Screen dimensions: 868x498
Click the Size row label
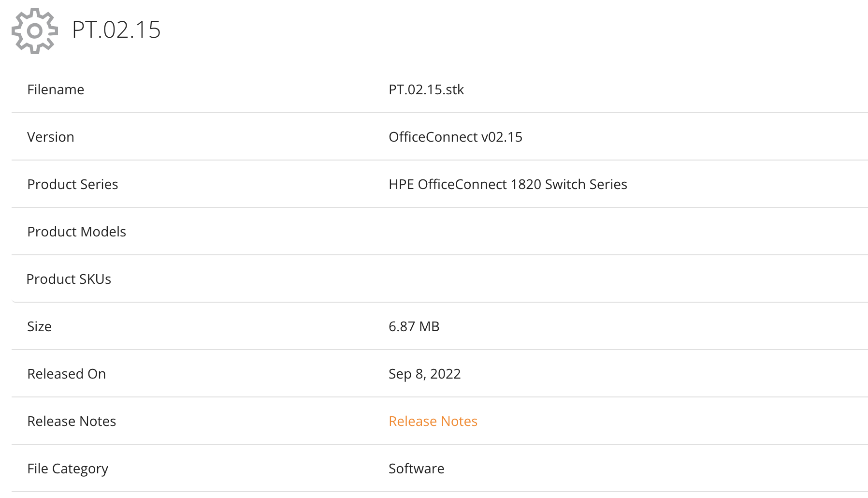pyautogui.click(x=39, y=326)
